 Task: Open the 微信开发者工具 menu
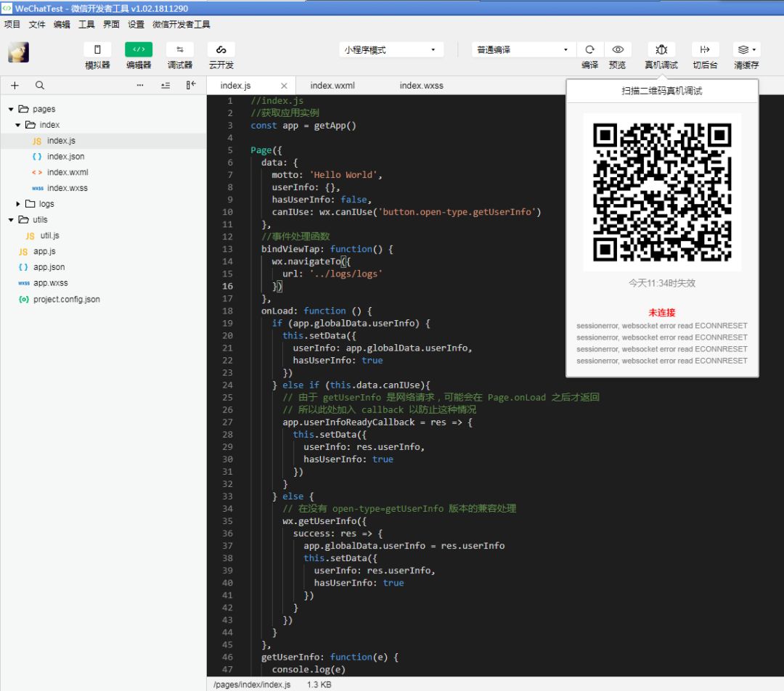(x=181, y=25)
